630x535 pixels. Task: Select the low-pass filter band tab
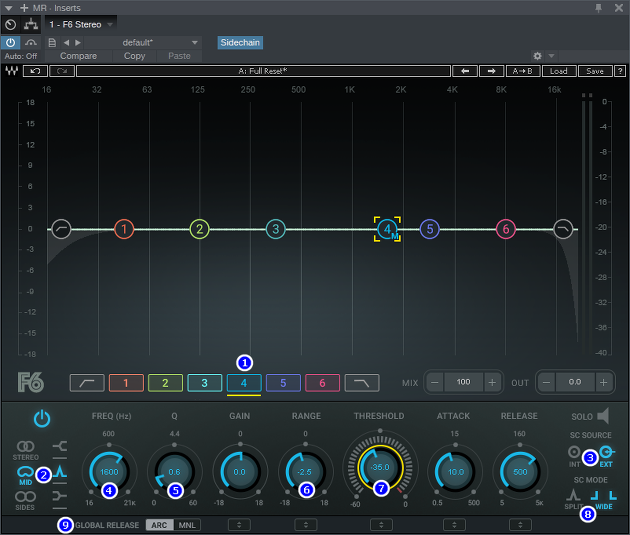(x=362, y=383)
